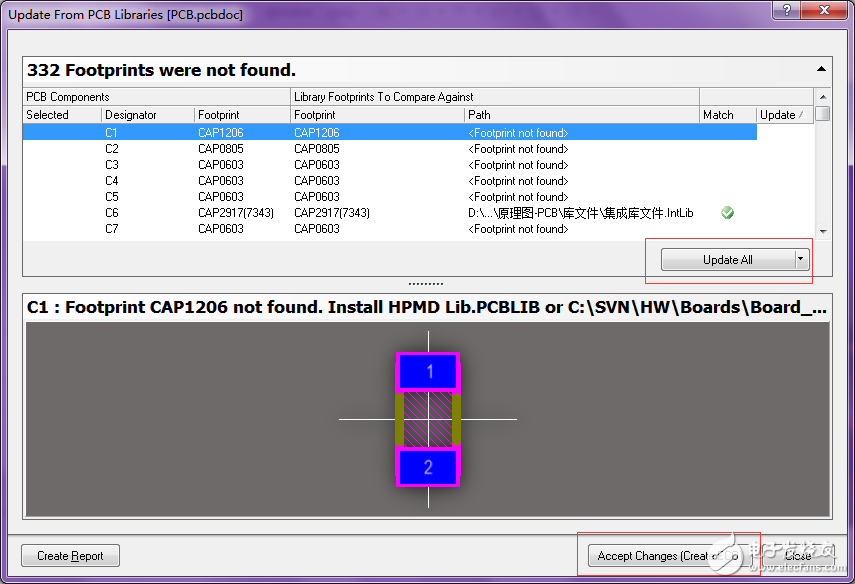Image resolution: width=855 pixels, height=584 pixels.
Task: Click the hatched body of footprint preview
Action: point(429,419)
